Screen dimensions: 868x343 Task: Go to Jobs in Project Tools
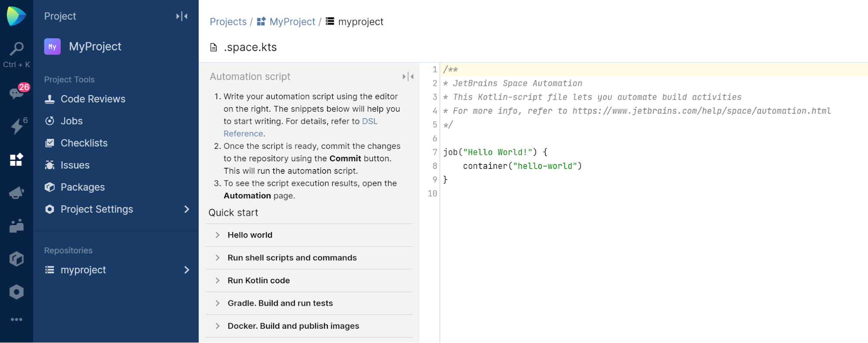click(72, 121)
